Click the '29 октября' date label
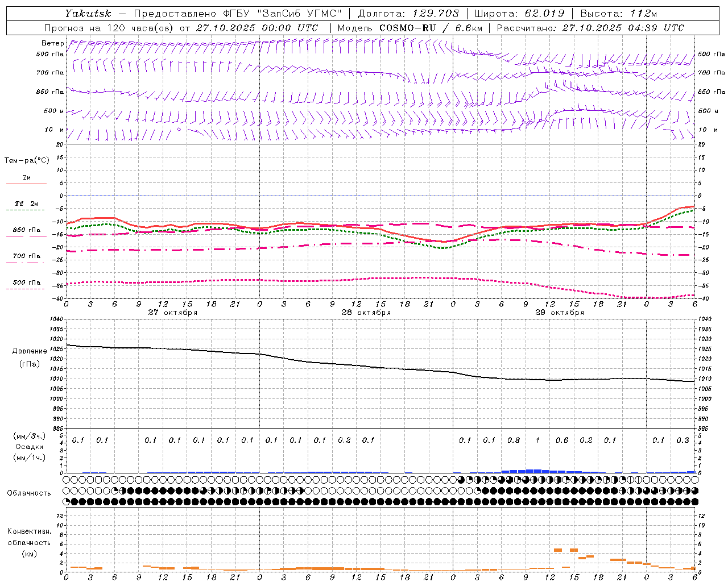 pos(559,313)
